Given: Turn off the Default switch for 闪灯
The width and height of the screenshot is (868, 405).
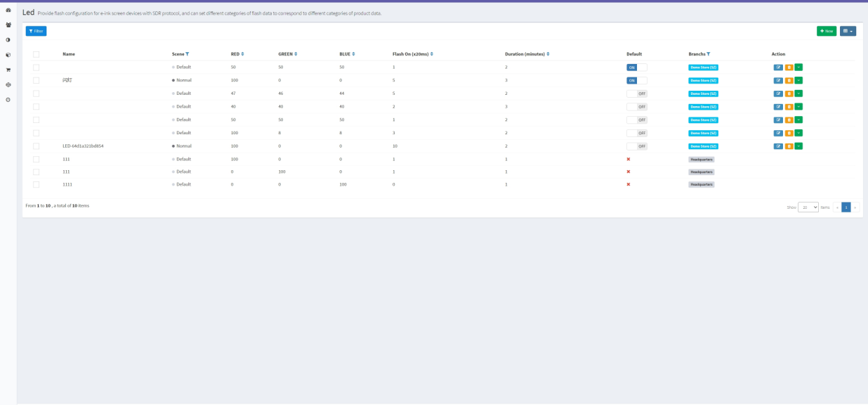Looking at the screenshot, I should (x=636, y=80).
